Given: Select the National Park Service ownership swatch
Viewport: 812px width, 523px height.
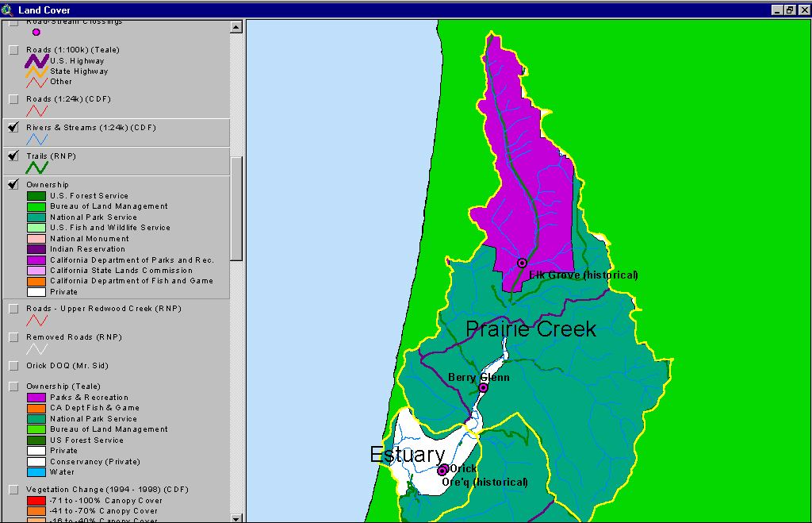Looking at the screenshot, I should coord(36,217).
